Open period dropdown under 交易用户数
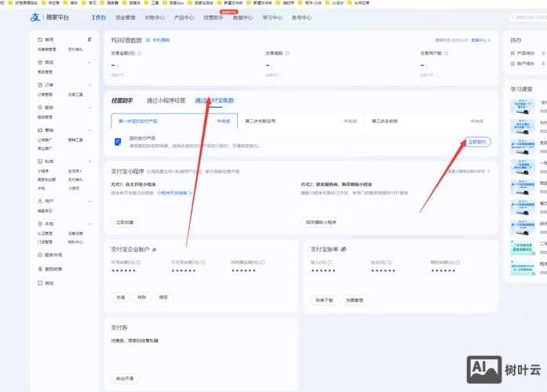Screen dimensions: 547x392 pos(428,75)
